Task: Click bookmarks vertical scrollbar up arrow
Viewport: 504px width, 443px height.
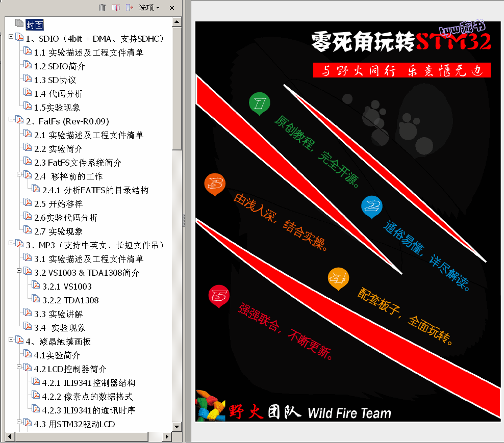Action: pyautogui.click(x=177, y=22)
